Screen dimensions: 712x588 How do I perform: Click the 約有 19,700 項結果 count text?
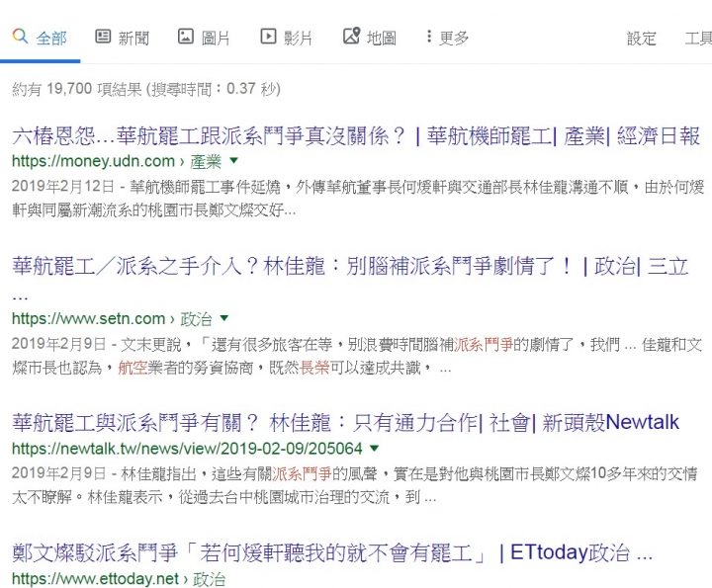click(77, 89)
